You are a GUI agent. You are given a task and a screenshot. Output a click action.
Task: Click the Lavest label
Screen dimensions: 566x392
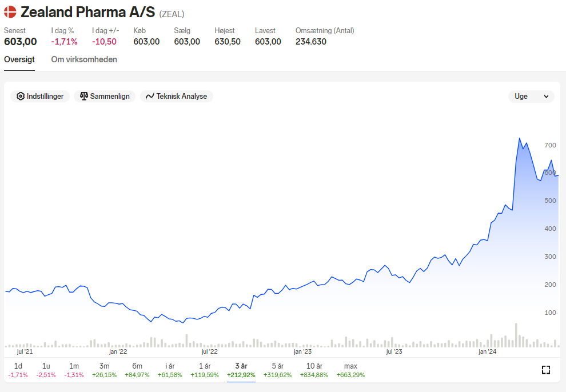265,31
